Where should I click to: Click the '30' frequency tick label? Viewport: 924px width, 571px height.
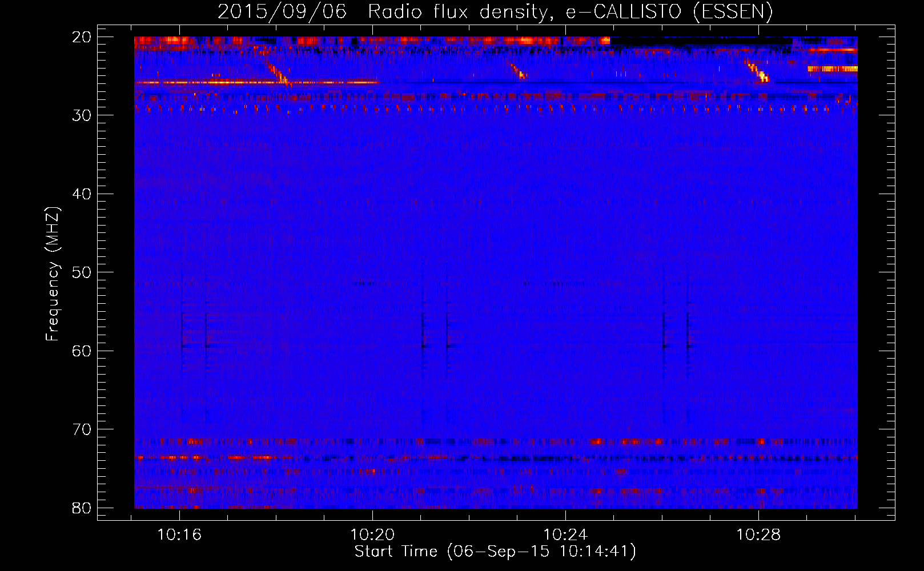pyautogui.click(x=82, y=115)
